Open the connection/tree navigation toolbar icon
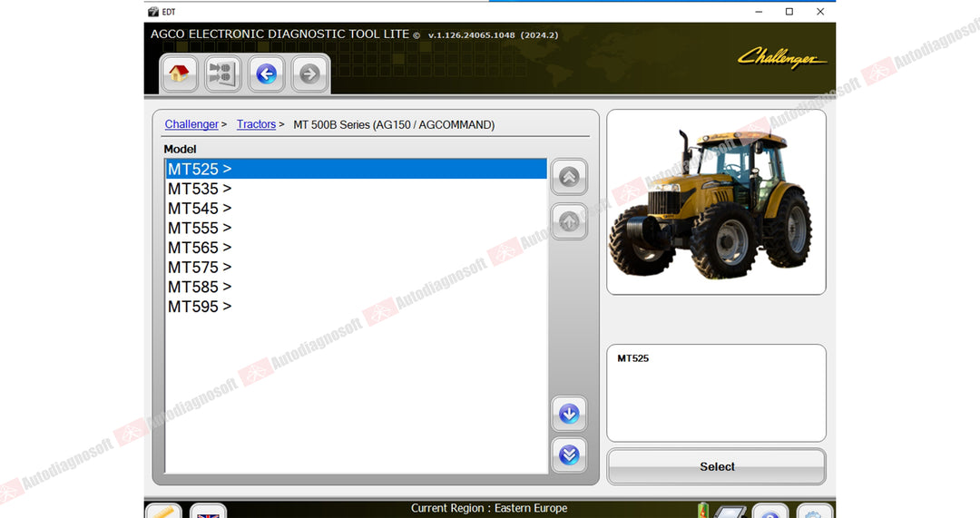Viewport: 980px width, 518px height. (222, 73)
